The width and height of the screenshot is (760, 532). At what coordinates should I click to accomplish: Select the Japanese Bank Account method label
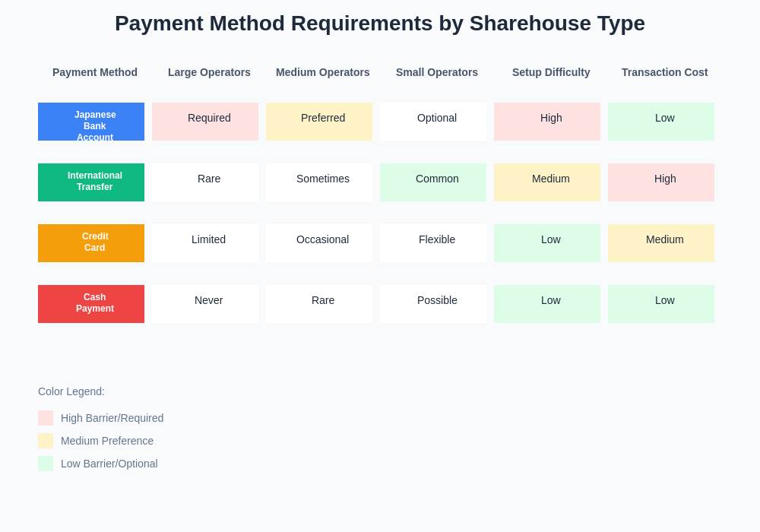tap(91, 122)
